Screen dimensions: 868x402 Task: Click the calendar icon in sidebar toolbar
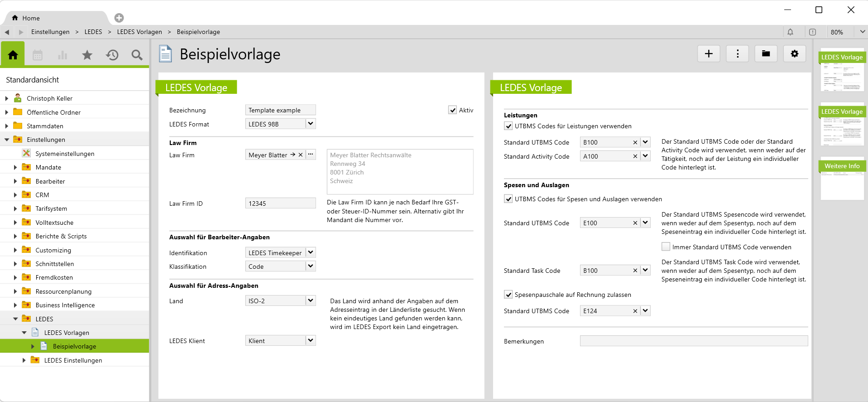click(x=38, y=55)
